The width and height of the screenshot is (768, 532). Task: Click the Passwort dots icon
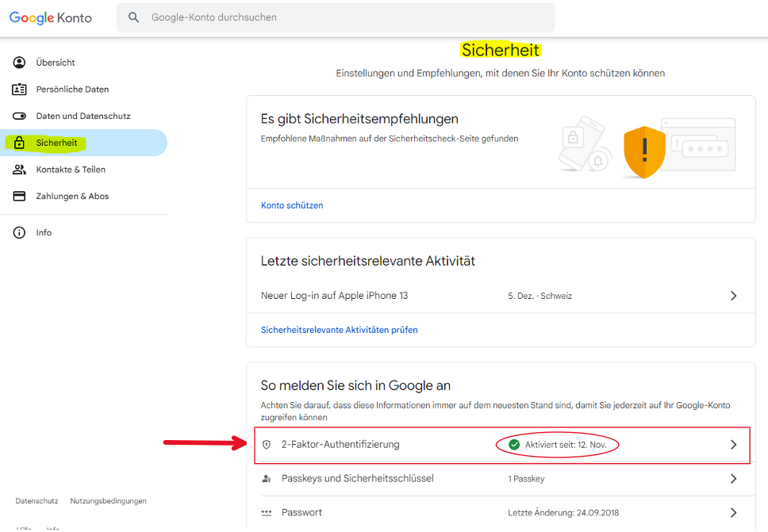tap(267, 512)
